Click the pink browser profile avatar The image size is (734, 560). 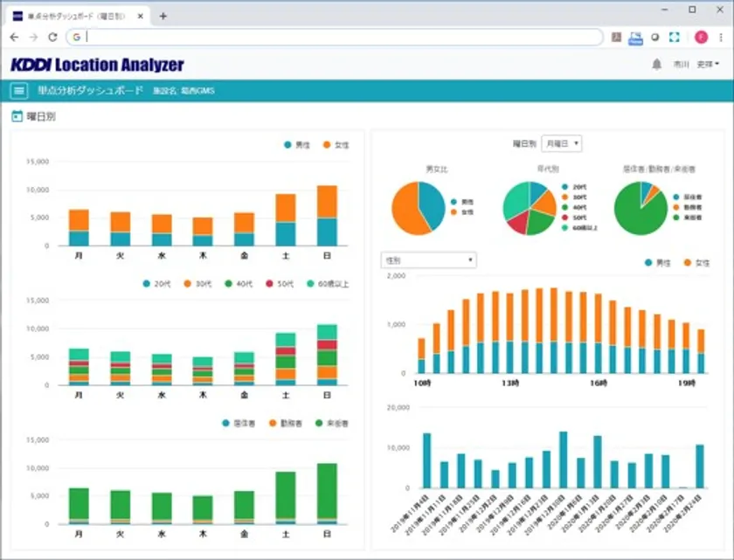(x=701, y=38)
